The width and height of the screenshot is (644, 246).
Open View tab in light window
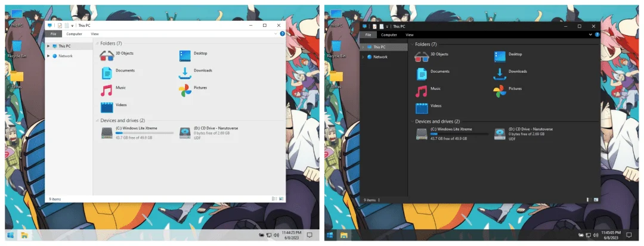pos(95,34)
